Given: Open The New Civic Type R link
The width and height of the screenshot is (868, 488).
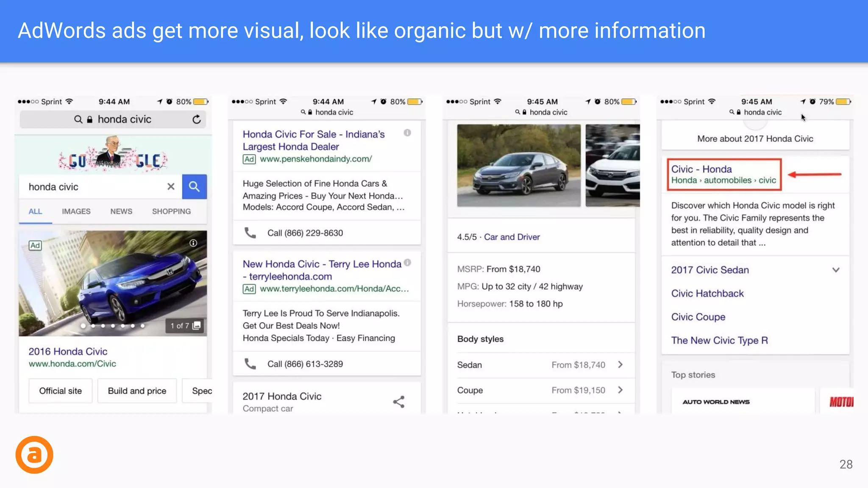Looking at the screenshot, I should click(719, 340).
